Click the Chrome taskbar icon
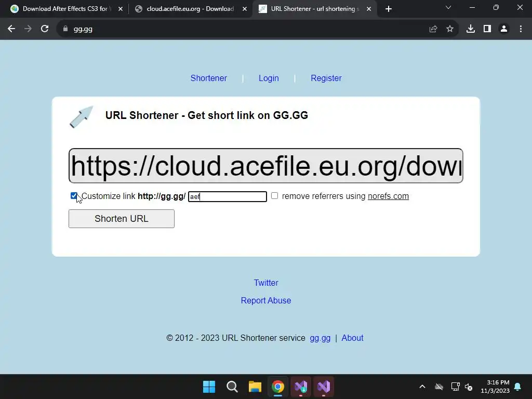The image size is (532, 399). coord(278,387)
